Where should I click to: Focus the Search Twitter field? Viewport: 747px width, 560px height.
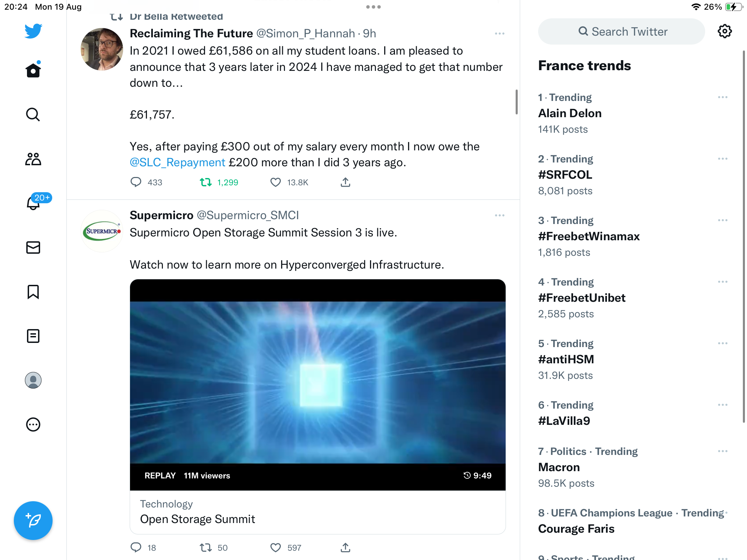[621, 31]
